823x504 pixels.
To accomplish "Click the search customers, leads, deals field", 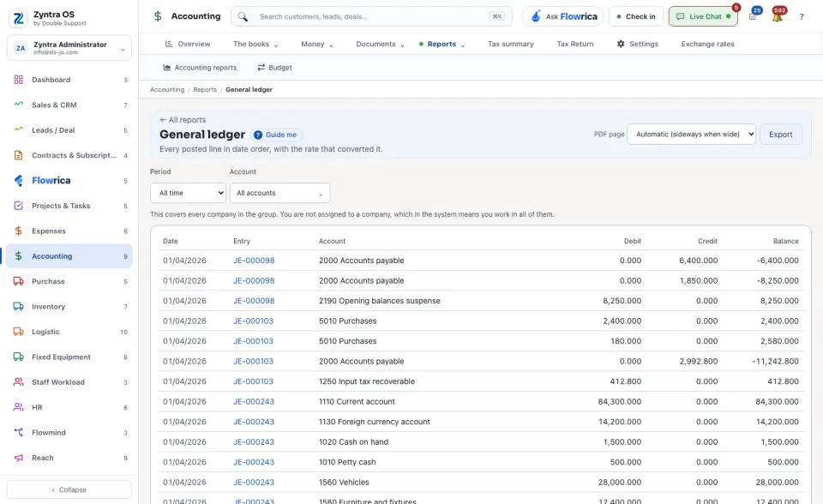I will [x=371, y=16].
